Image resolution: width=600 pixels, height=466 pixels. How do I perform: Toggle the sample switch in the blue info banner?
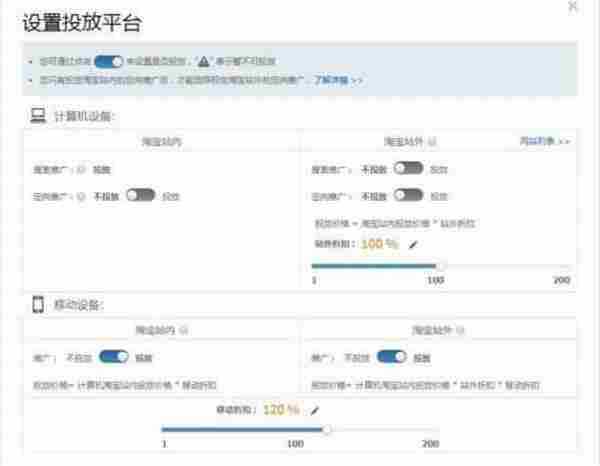(x=108, y=61)
